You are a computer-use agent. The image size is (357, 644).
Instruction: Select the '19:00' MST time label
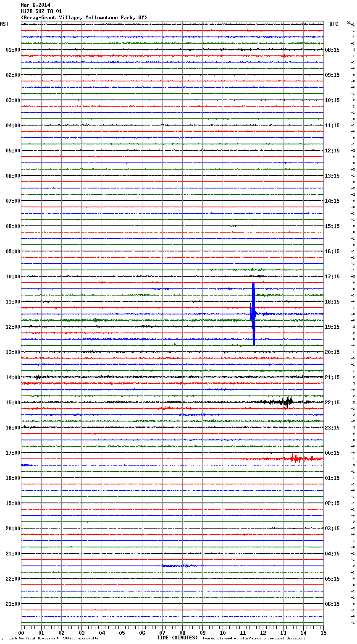[x=13, y=503]
